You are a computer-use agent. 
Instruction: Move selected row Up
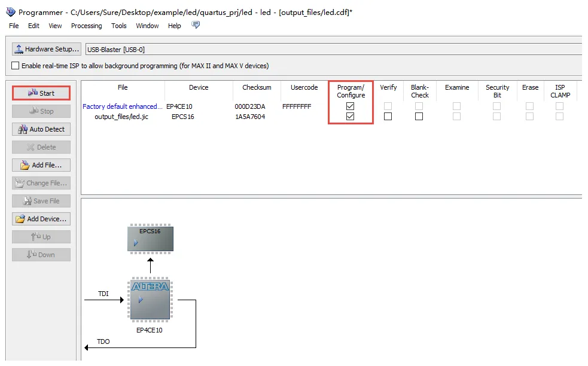[x=41, y=237]
